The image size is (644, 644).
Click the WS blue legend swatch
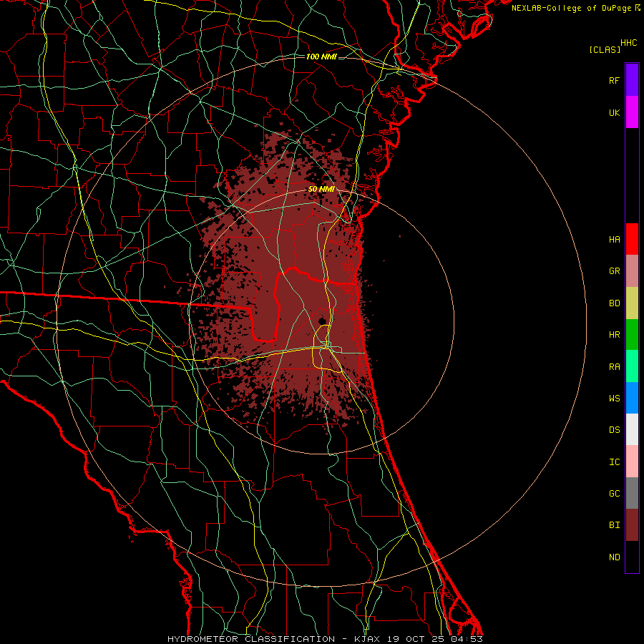click(632, 398)
